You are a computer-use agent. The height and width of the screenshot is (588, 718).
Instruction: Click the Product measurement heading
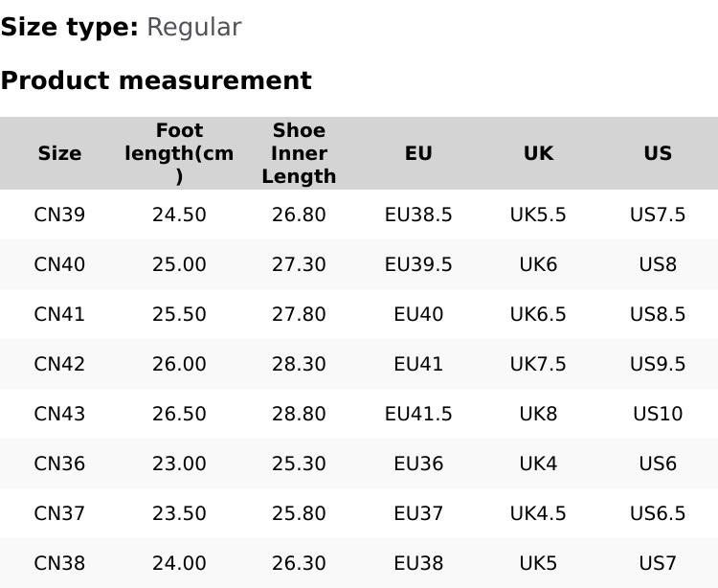point(156,80)
